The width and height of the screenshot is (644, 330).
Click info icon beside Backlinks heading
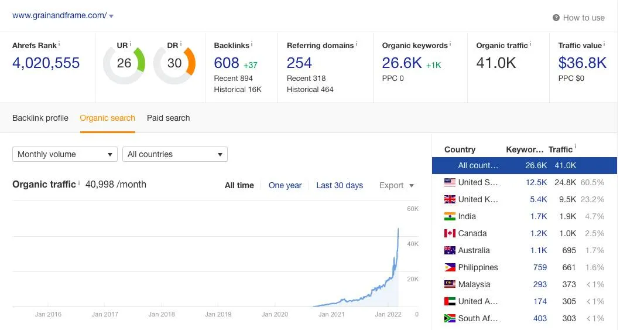click(251, 43)
